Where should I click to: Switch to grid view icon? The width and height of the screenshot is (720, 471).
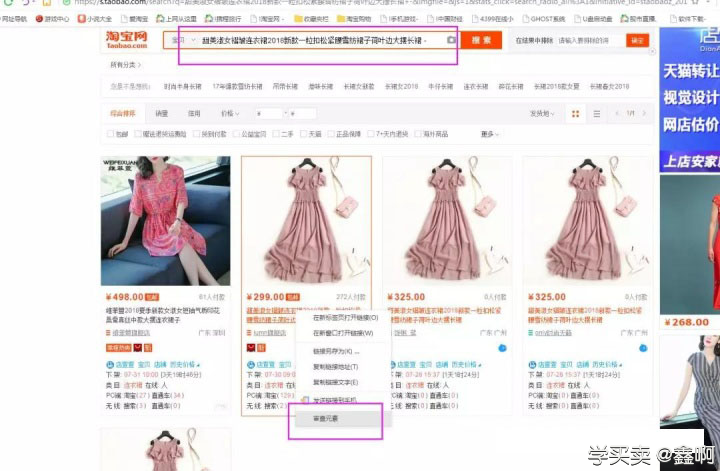click(575, 114)
